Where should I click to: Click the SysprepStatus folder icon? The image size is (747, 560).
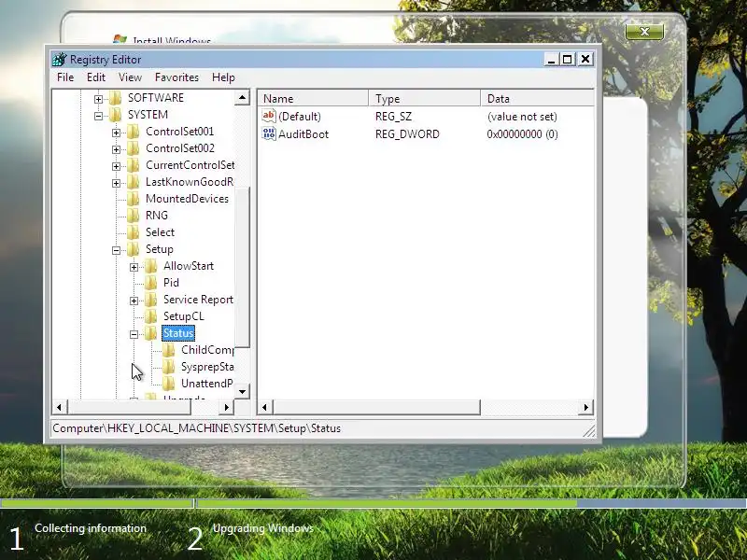169,367
